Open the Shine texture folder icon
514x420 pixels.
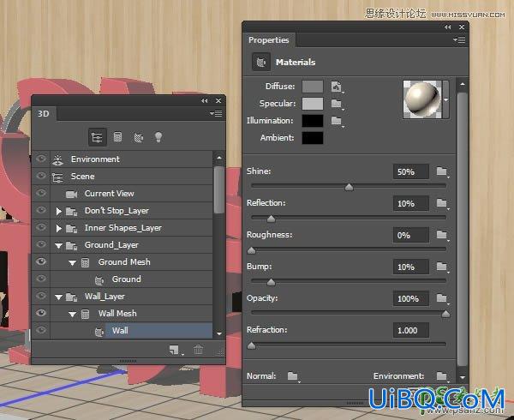(x=442, y=171)
